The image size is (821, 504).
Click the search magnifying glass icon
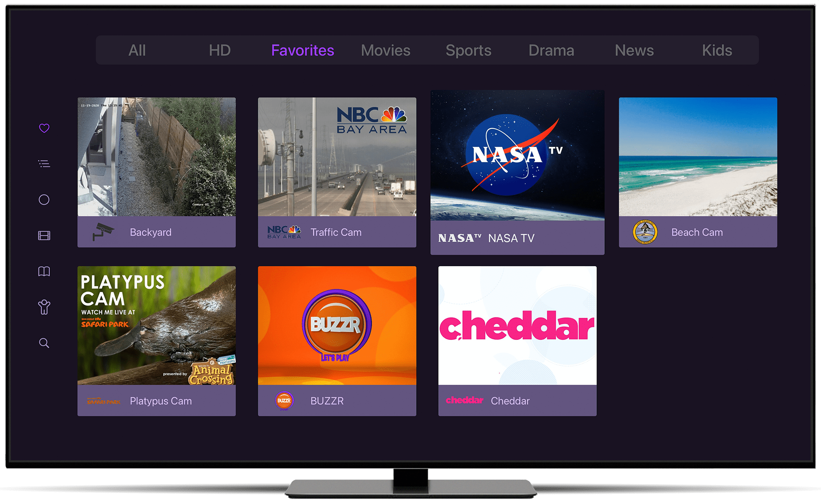(44, 342)
